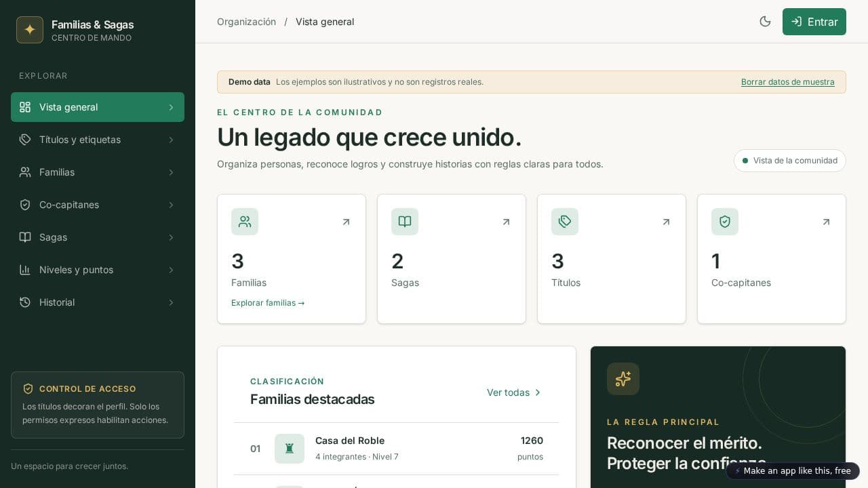The width and height of the screenshot is (868, 488).
Task: Click the Vista general breadcrumb text
Action: pyautogui.click(x=325, y=22)
